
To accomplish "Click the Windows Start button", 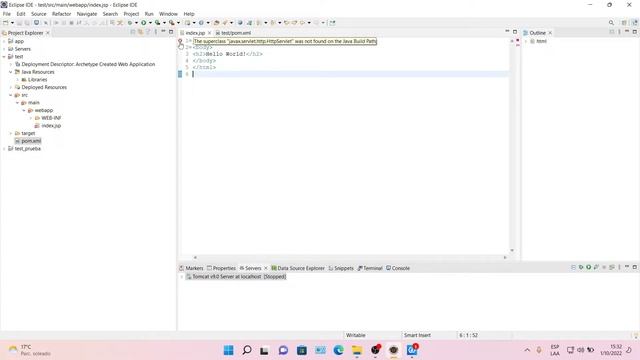I will (229, 350).
